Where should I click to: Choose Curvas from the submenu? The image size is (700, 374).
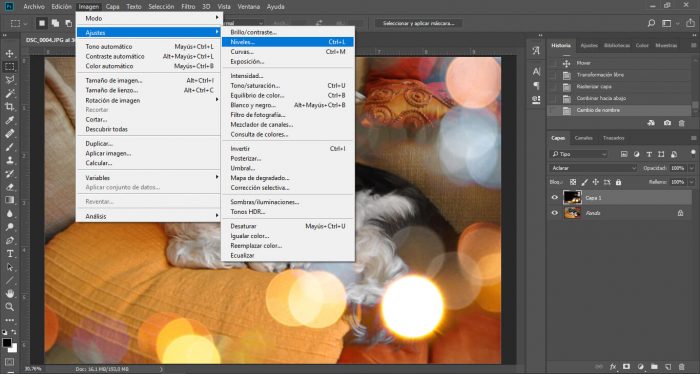tap(288, 52)
